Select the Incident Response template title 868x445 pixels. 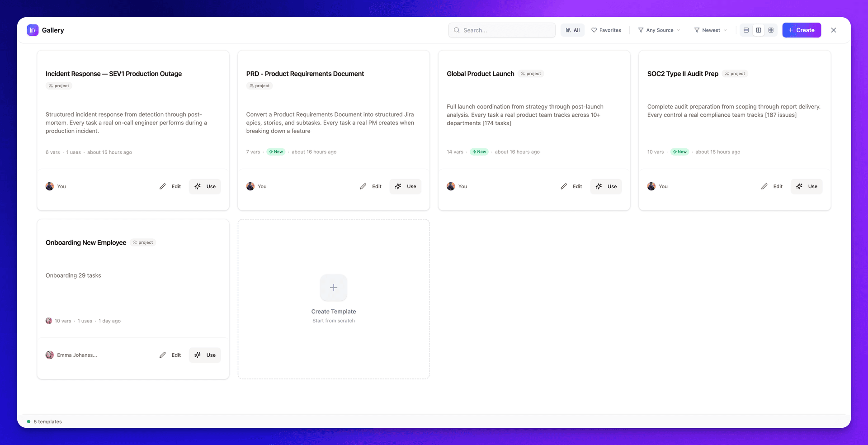[114, 73]
